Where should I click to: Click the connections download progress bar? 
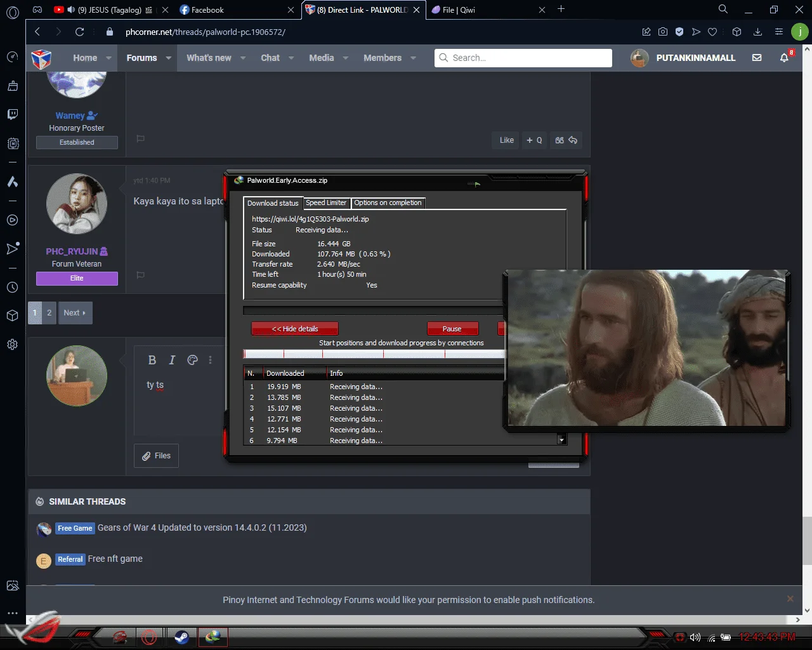(x=374, y=354)
